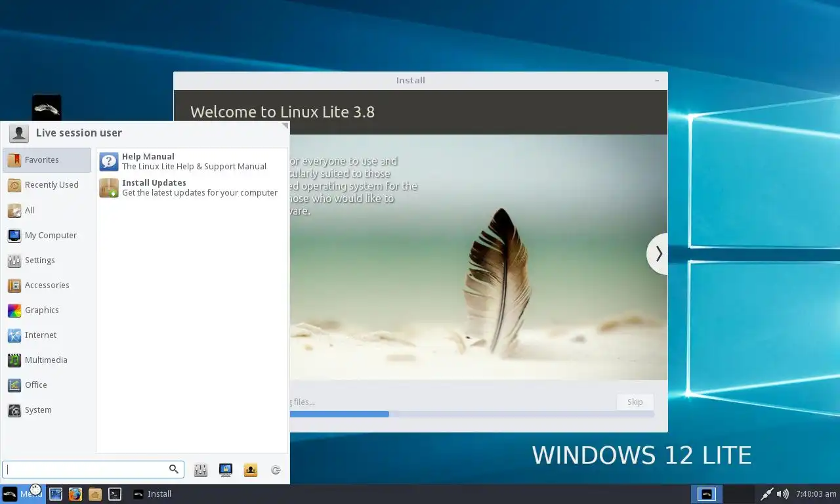The image size is (840, 504).
Task: Click the Switch Users icon
Action: 251,470
